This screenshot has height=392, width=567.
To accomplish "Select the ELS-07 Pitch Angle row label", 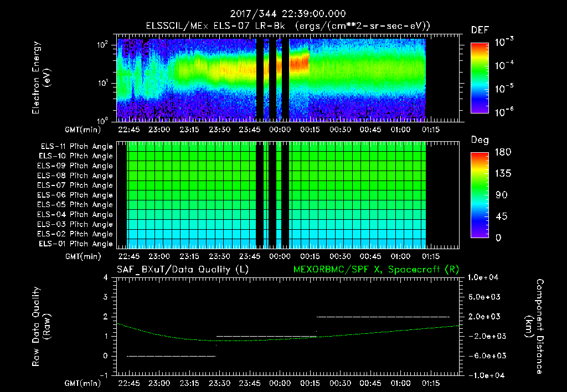I will (x=75, y=185).
